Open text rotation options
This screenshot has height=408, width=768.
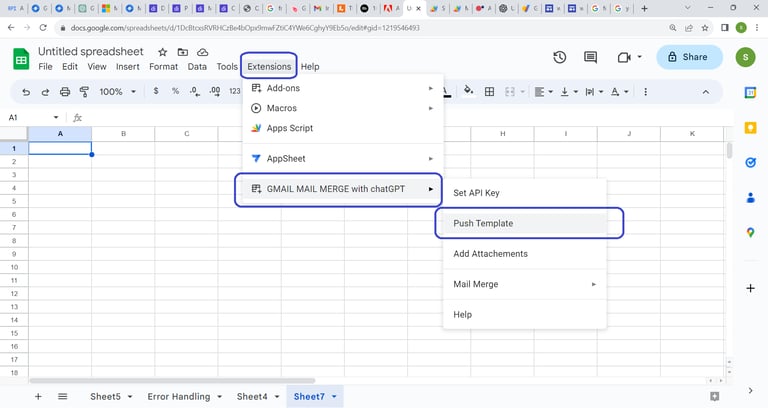(x=619, y=92)
